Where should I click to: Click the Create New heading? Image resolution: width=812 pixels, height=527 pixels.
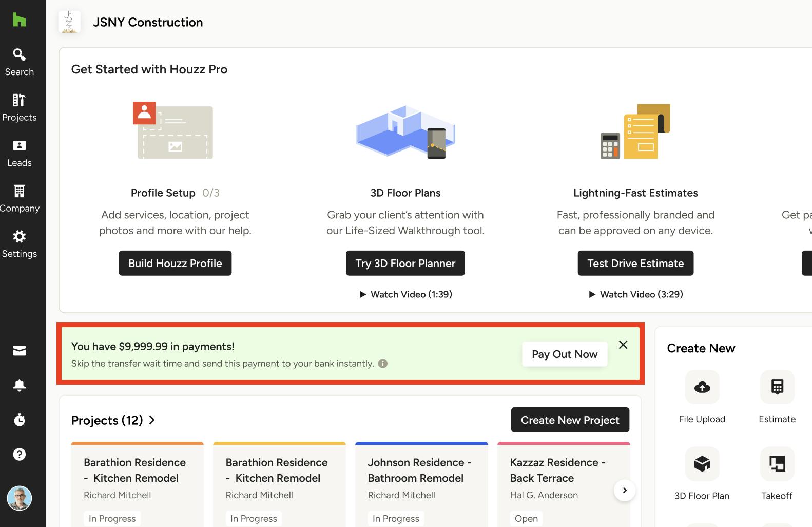pos(701,348)
